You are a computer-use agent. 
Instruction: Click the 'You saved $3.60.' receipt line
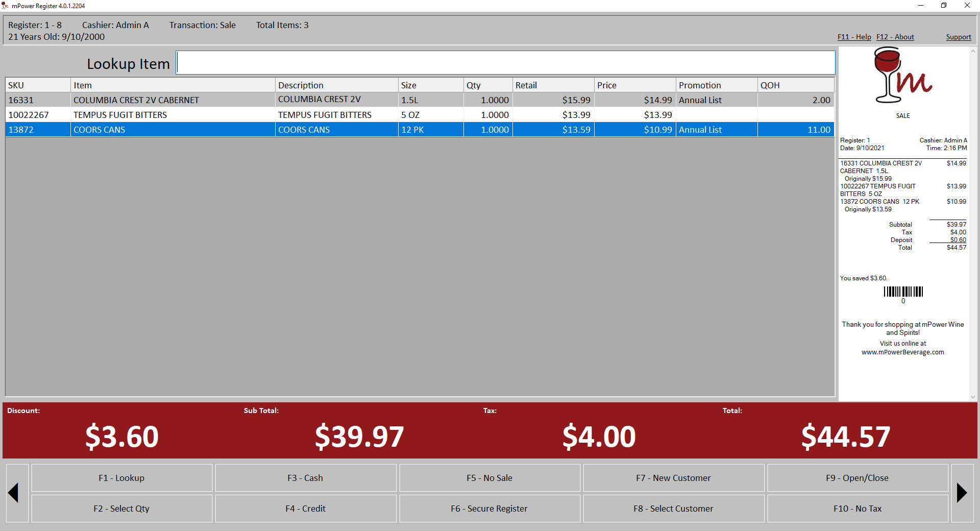[864, 278]
